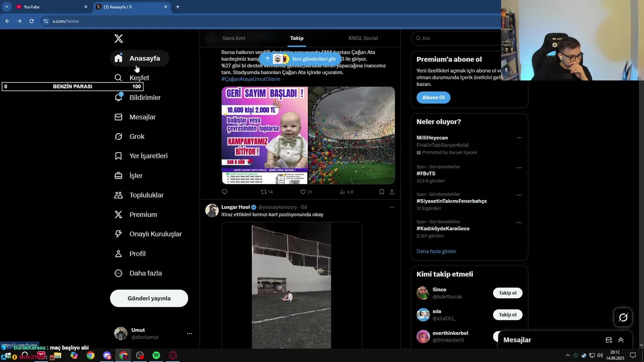
Task: Open Opera from the taskbar
Action: tap(173, 355)
